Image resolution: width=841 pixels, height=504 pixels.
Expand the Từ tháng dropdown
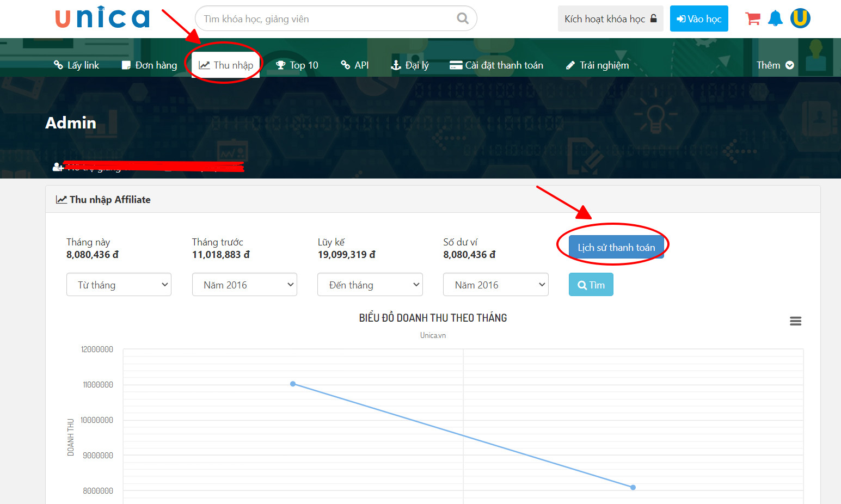[119, 285]
